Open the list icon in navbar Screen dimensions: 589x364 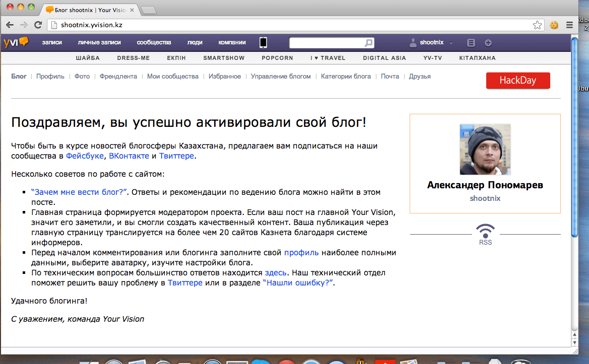pyautogui.click(x=471, y=43)
